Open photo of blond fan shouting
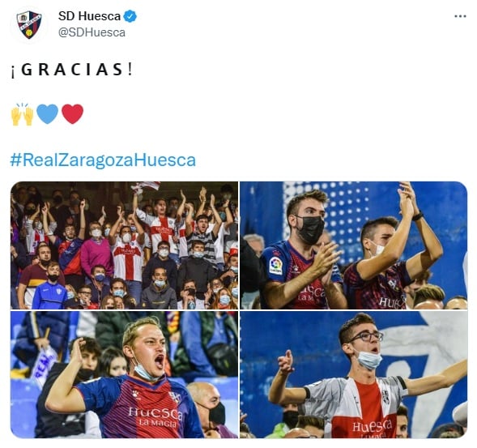The image size is (477, 448). tap(125, 374)
